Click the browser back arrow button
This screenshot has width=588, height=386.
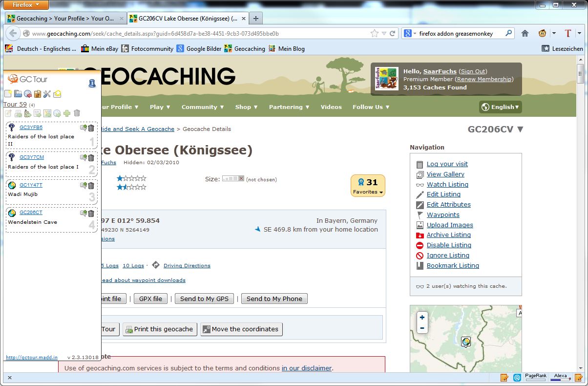coord(13,33)
